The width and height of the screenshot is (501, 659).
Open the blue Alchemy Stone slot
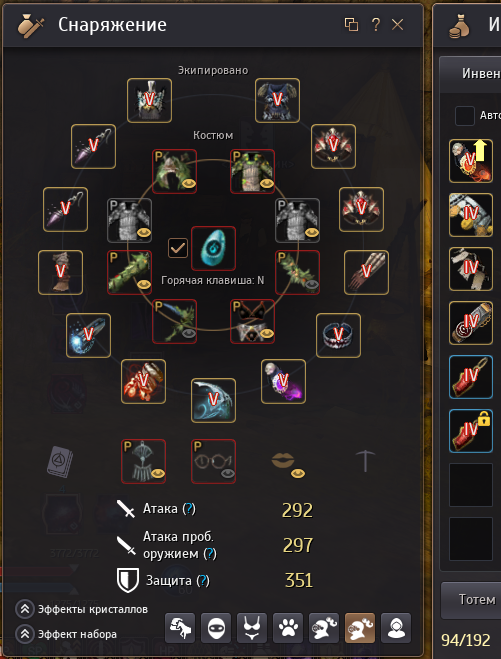[213, 248]
